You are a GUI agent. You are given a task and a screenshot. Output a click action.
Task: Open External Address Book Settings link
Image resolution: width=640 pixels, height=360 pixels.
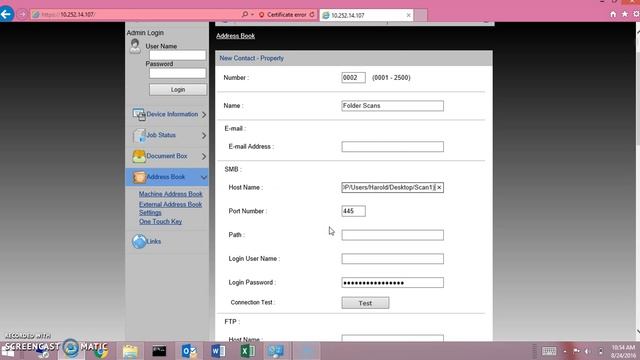point(171,208)
